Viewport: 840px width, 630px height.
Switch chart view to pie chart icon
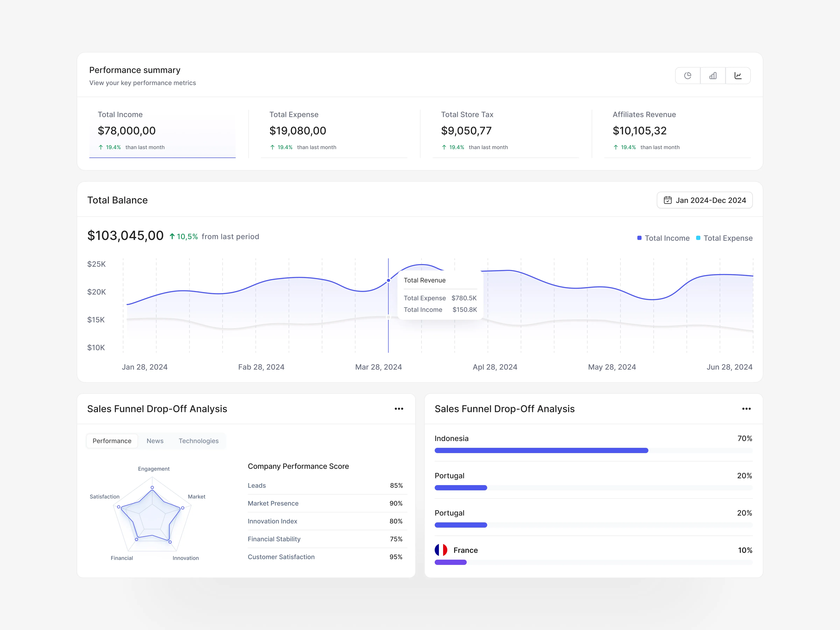688,76
